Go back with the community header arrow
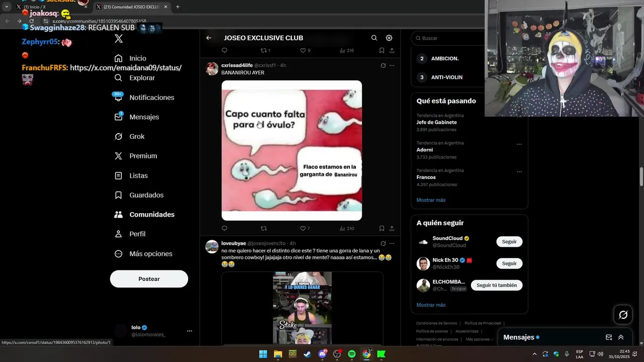The height and width of the screenshot is (362, 644). click(x=209, y=38)
